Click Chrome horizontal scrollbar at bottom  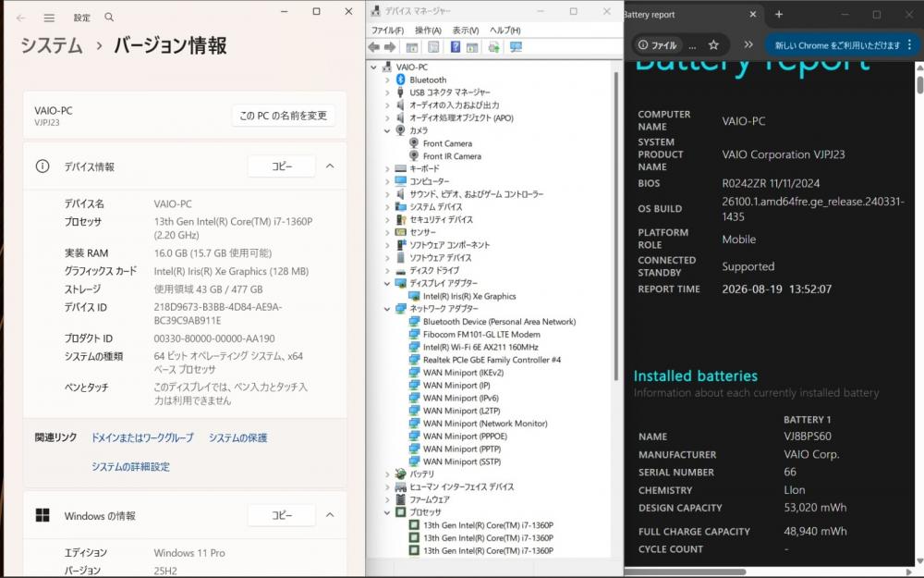[686, 572]
